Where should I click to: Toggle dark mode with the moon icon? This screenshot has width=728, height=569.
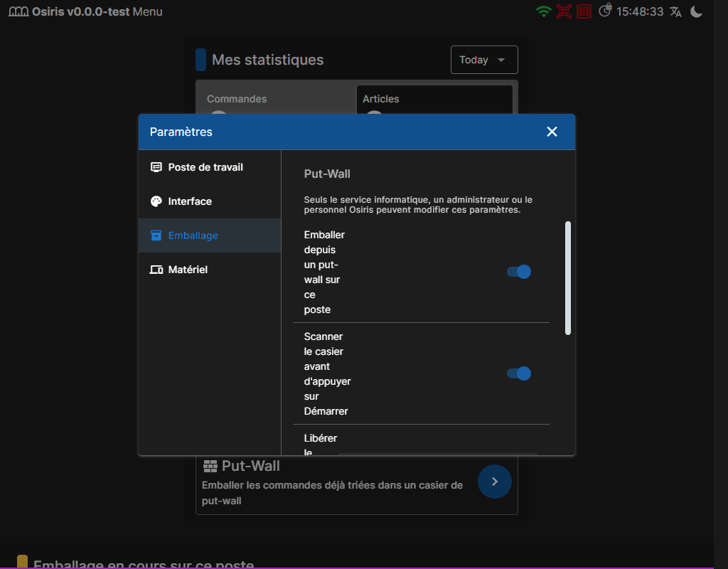tap(697, 11)
